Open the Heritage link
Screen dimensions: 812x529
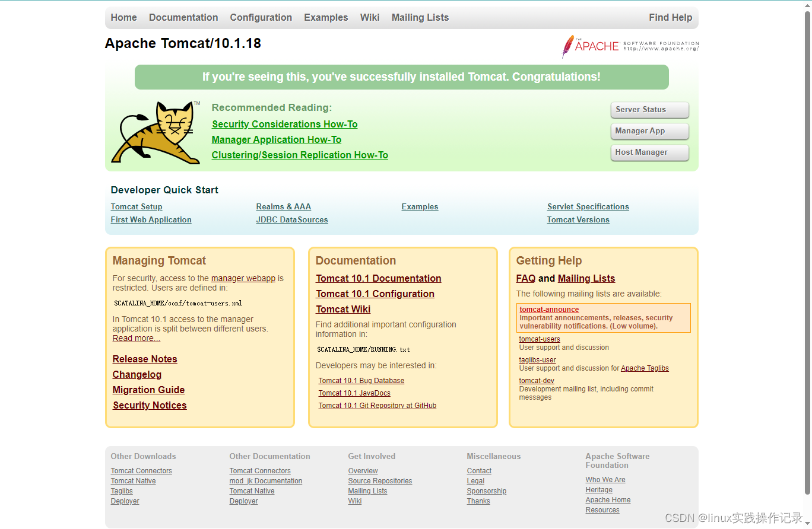click(x=599, y=490)
